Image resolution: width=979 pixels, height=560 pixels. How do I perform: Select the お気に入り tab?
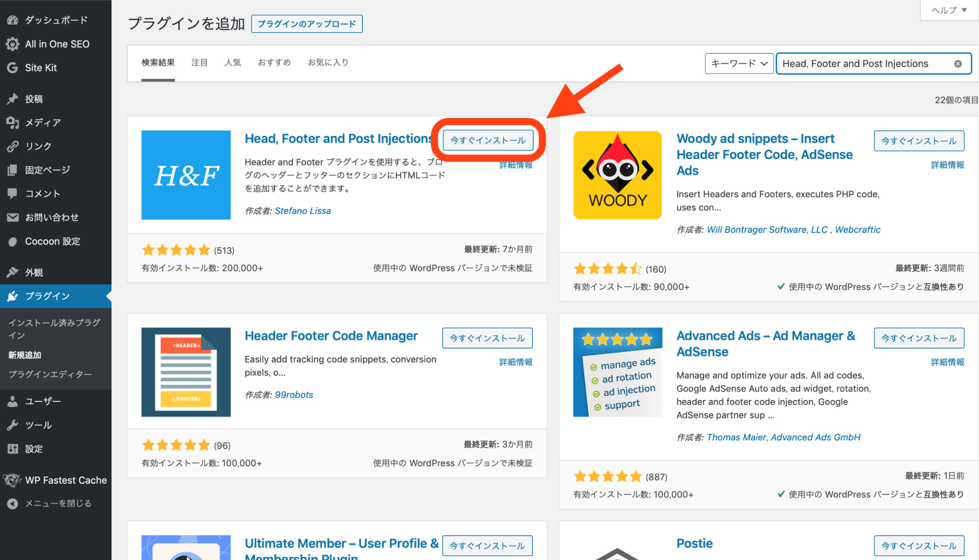pyautogui.click(x=328, y=62)
